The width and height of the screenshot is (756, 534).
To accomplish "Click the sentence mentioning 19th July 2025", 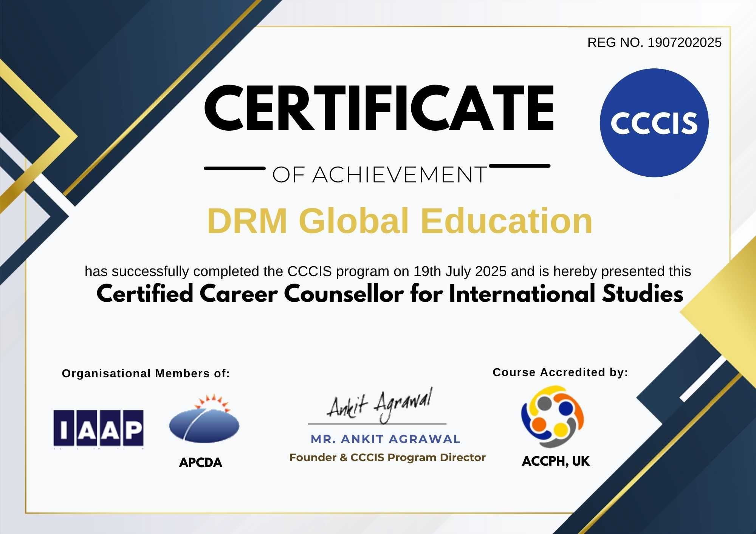I will click(x=387, y=271).
